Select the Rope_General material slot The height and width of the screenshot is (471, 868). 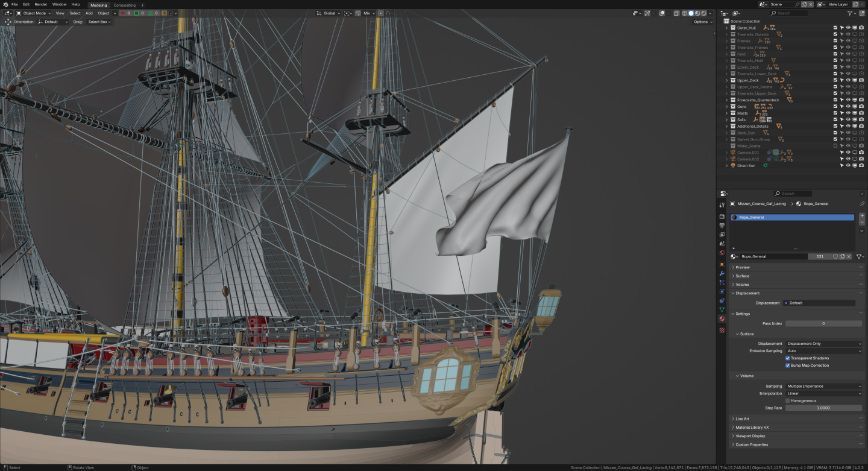(x=792, y=217)
